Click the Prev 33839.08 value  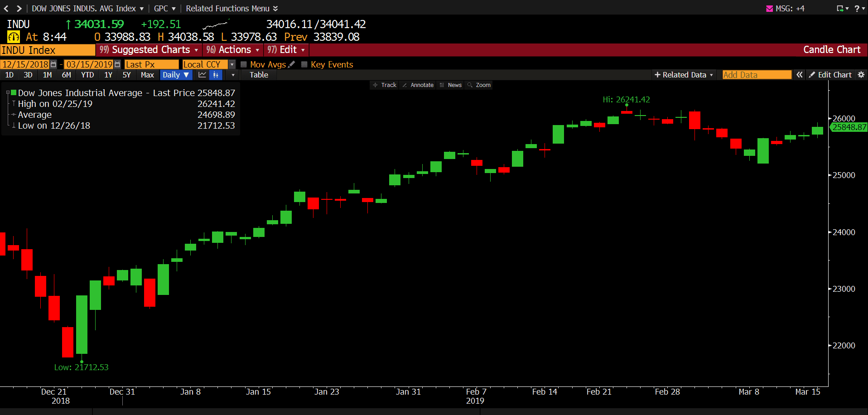(x=322, y=37)
